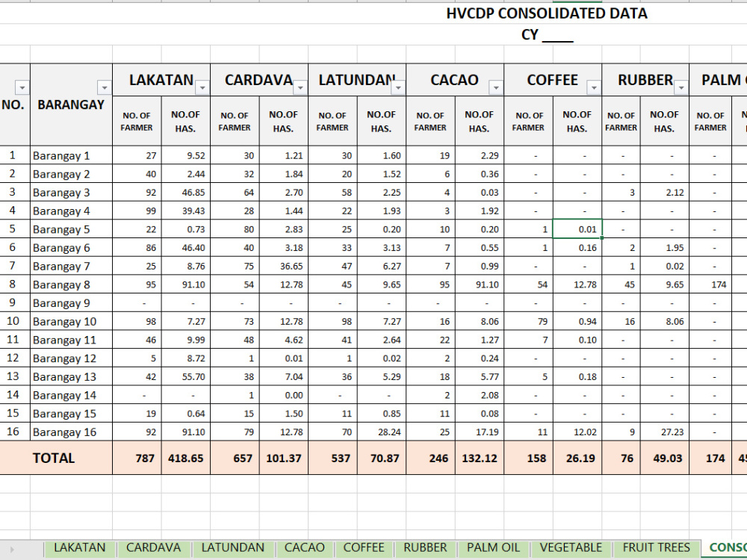The height and width of the screenshot is (560, 747).
Task: Select Barangay 3 Lakatan hectares 46.85
Action: tap(186, 193)
